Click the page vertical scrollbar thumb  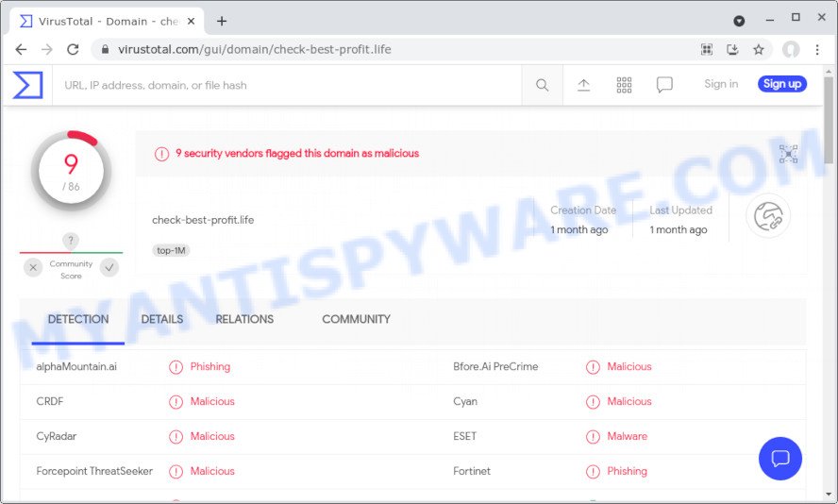click(829, 120)
